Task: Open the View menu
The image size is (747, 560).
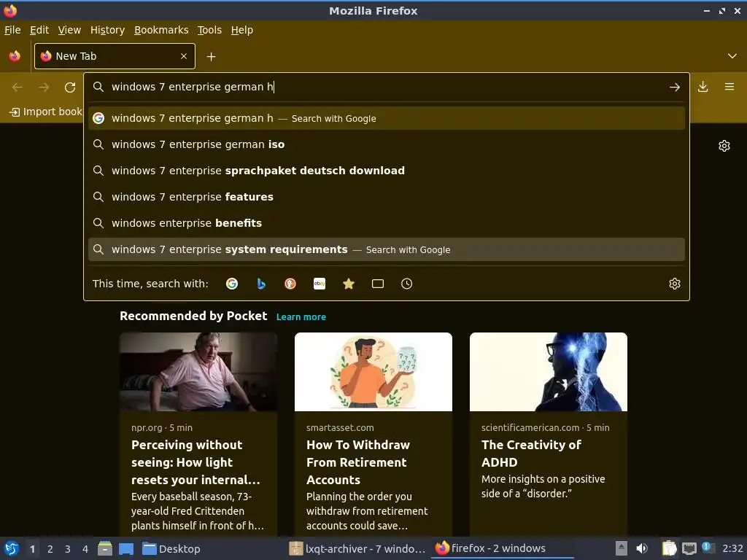Action: point(69,30)
